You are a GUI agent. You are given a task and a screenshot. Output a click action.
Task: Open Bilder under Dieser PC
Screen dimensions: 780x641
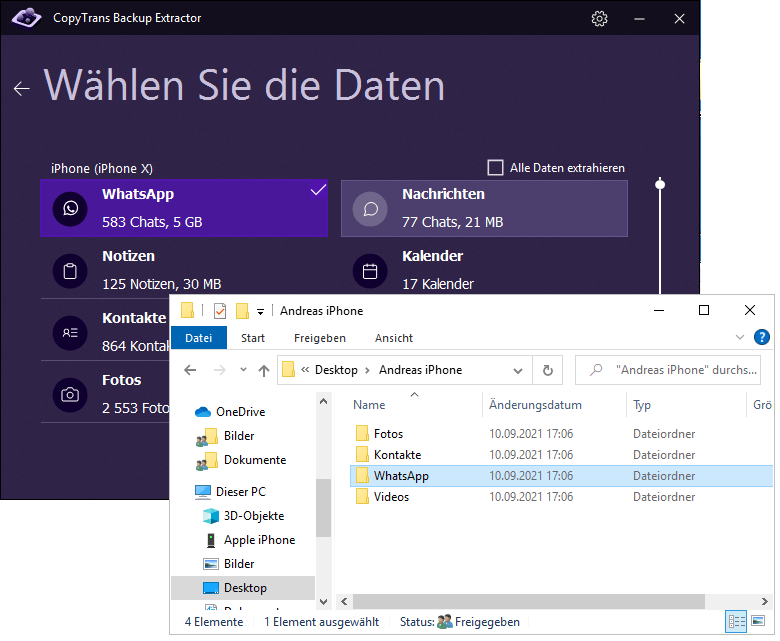pos(229,564)
